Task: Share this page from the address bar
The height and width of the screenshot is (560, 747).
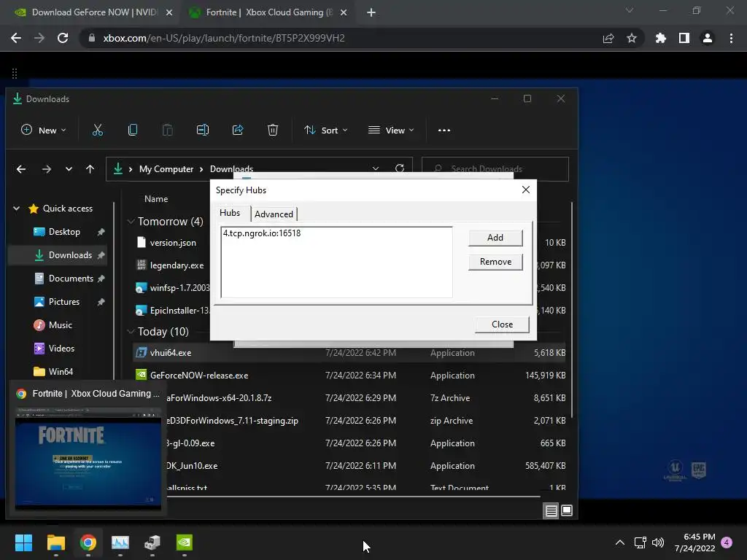Action: 608,38
